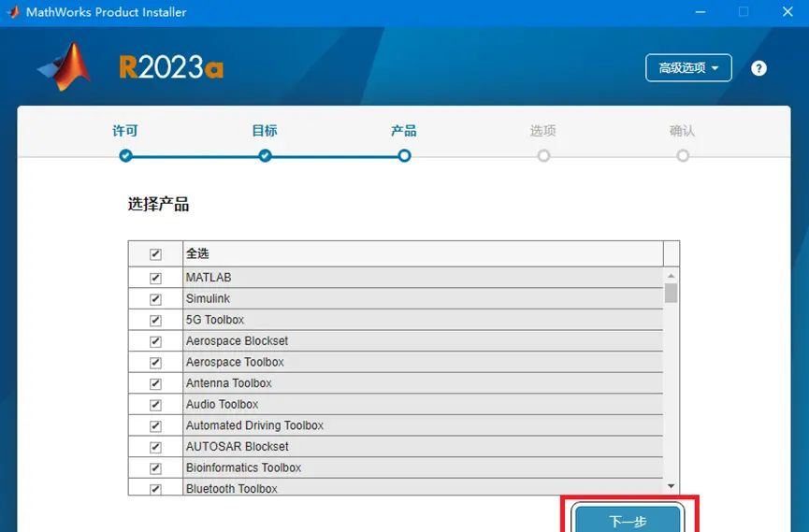Select the AUTOSAR Blockset row text
This screenshot has width=809, height=532.
click(x=237, y=447)
